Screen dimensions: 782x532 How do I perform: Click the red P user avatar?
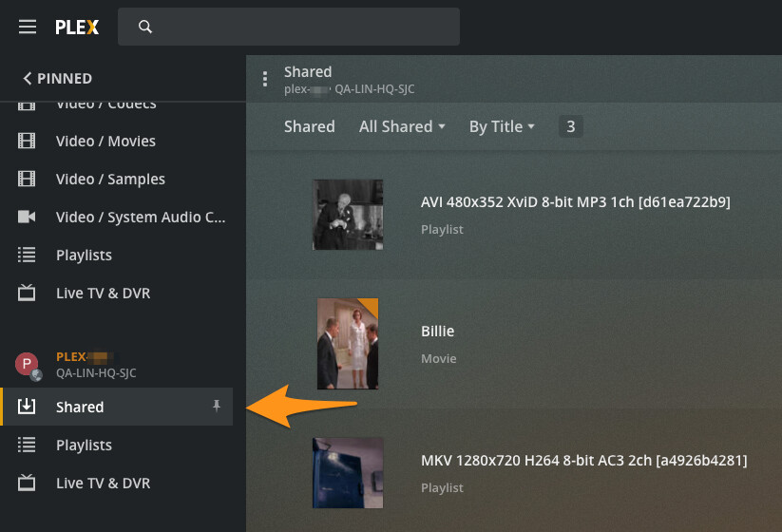click(x=27, y=365)
